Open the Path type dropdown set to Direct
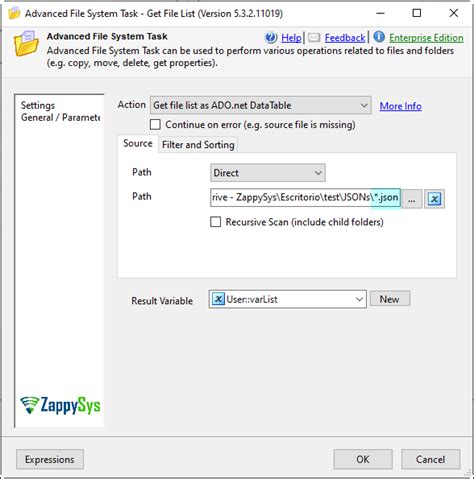This screenshot has height=479, width=474. (268, 173)
